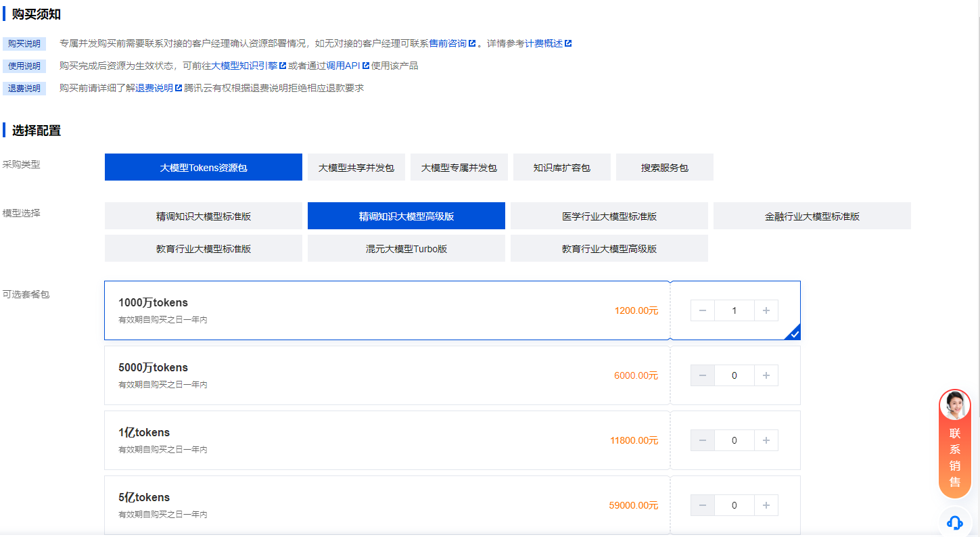
Task: Decrease quantity of 1000万tokens package
Action: click(703, 310)
